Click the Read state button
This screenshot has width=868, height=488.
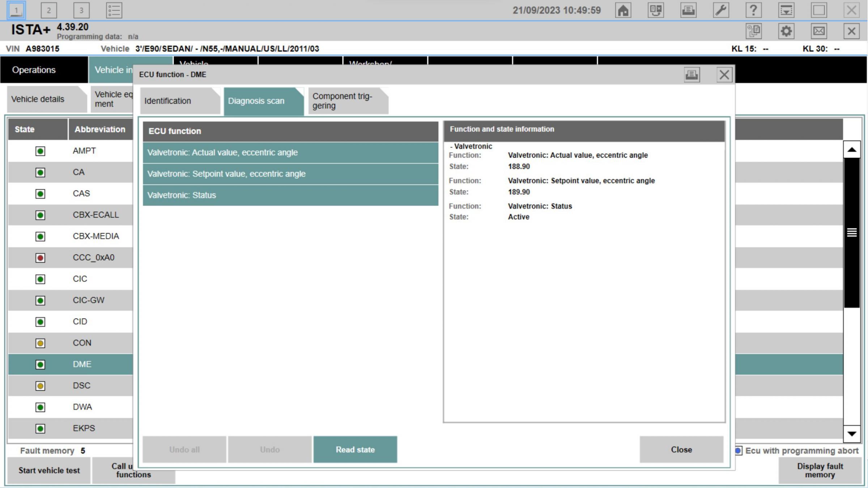[x=355, y=449]
